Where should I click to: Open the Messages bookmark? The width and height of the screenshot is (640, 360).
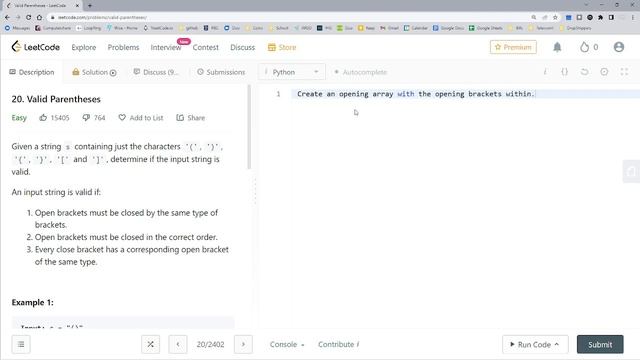click(x=17, y=28)
